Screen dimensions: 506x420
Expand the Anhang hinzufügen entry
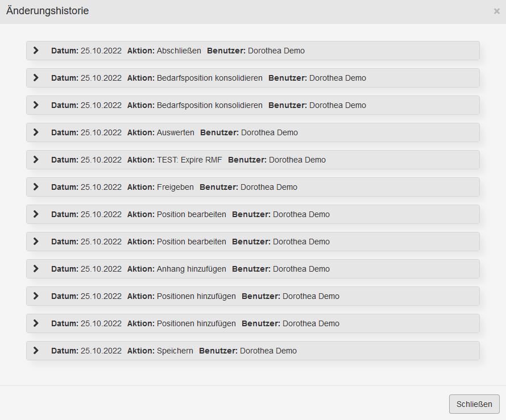coord(36,268)
